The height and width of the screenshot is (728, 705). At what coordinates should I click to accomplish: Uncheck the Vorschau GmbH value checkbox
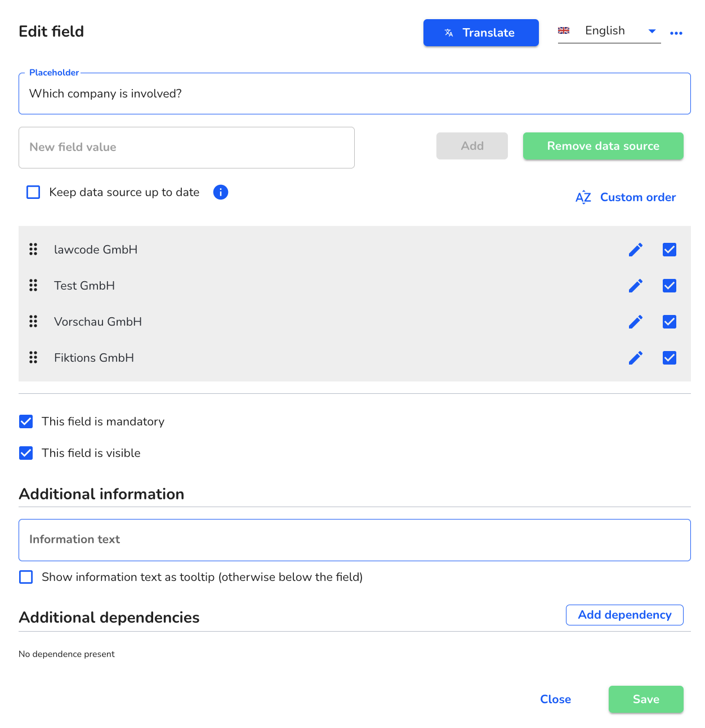pyautogui.click(x=670, y=322)
